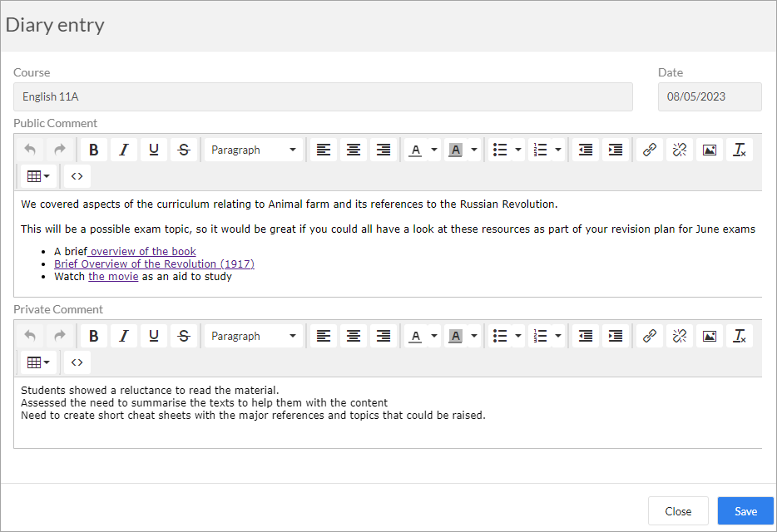Viewport: 777px width, 532px height.
Task: Toggle bold in Private Comment editor
Action: pyautogui.click(x=94, y=336)
